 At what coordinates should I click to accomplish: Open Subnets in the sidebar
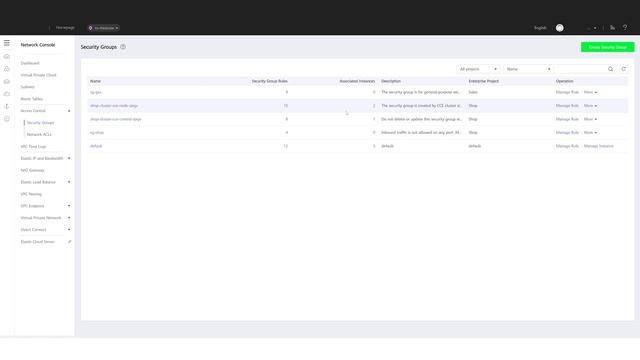tap(28, 87)
